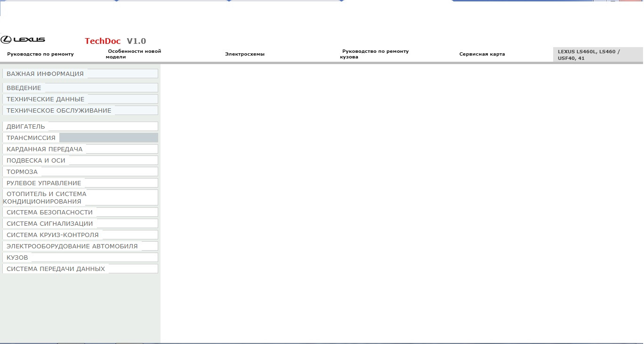644x344 pixels.
Task: Open the ТЕХНИЧЕСКОЕ ОБСЛУЖИВАНИЕ section
Action: coord(80,110)
